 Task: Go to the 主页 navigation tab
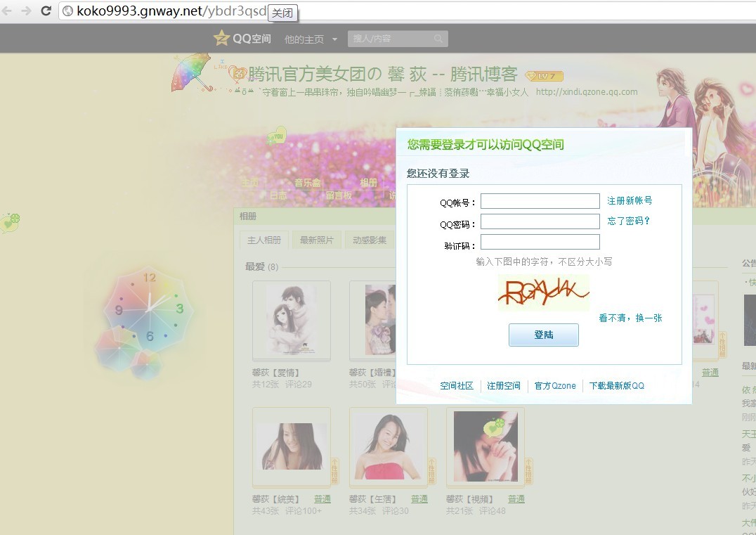[x=249, y=182]
